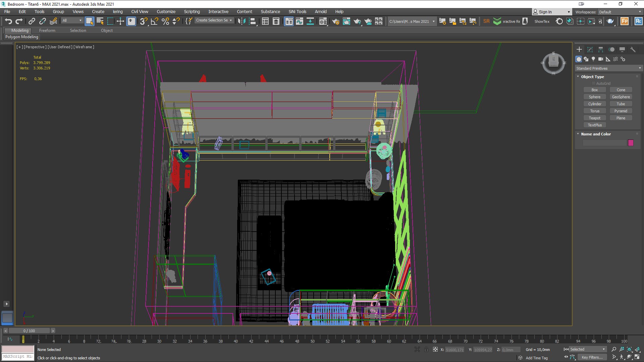Open the selection filter All dropdown

[x=72, y=20]
